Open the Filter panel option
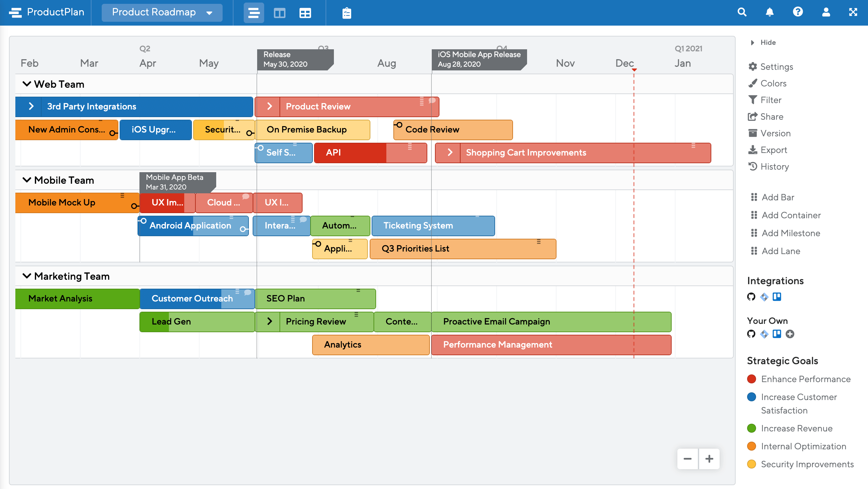Viewport: 868px width, 489px height. [x=770, y=100]
